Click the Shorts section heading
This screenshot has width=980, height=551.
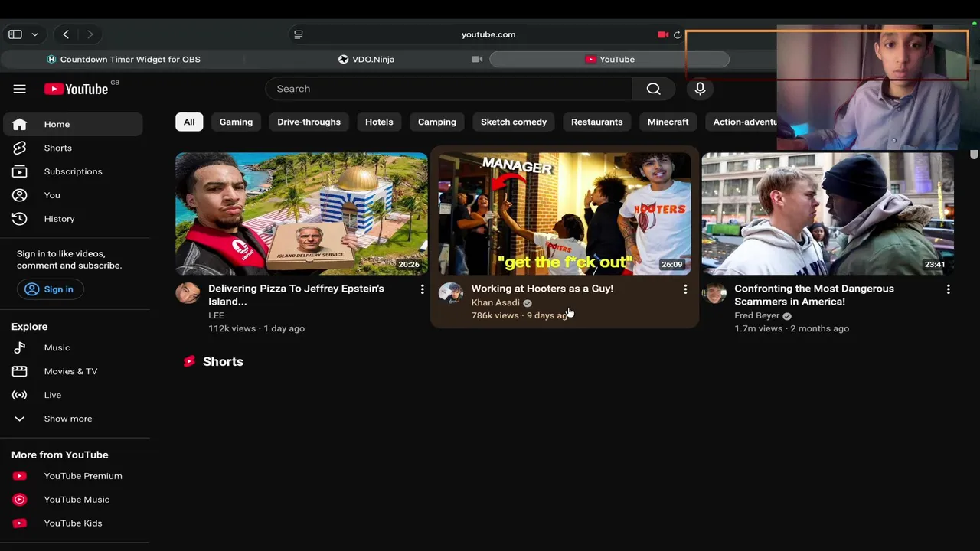[223, 361]
